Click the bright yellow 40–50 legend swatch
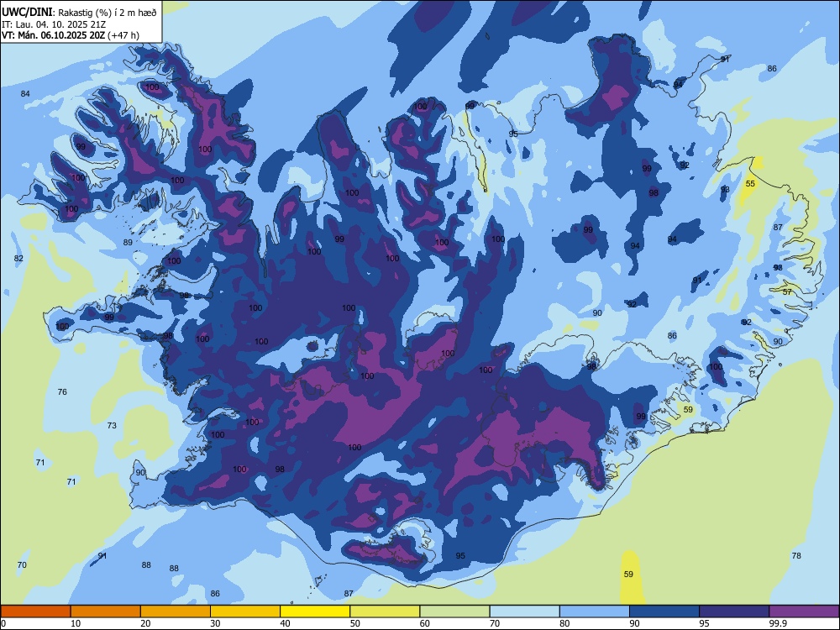This screenshot has width=840, height=630. tap(315, 612)
